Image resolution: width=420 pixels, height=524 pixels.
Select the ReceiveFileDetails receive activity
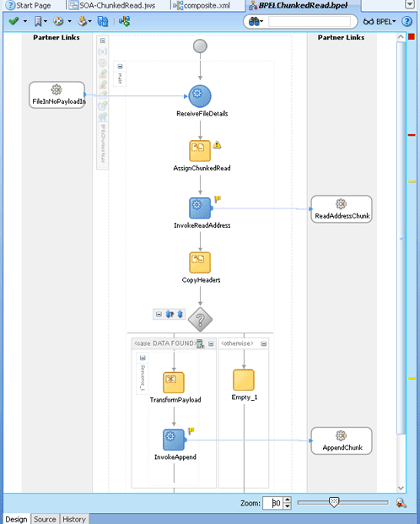click(200, 96)
